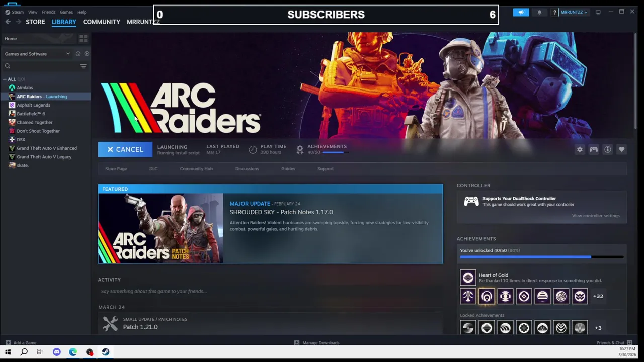Select Chained Together from library list
Image resolution: width=644 pixels, height=362 pixels.
coord(34,122)
